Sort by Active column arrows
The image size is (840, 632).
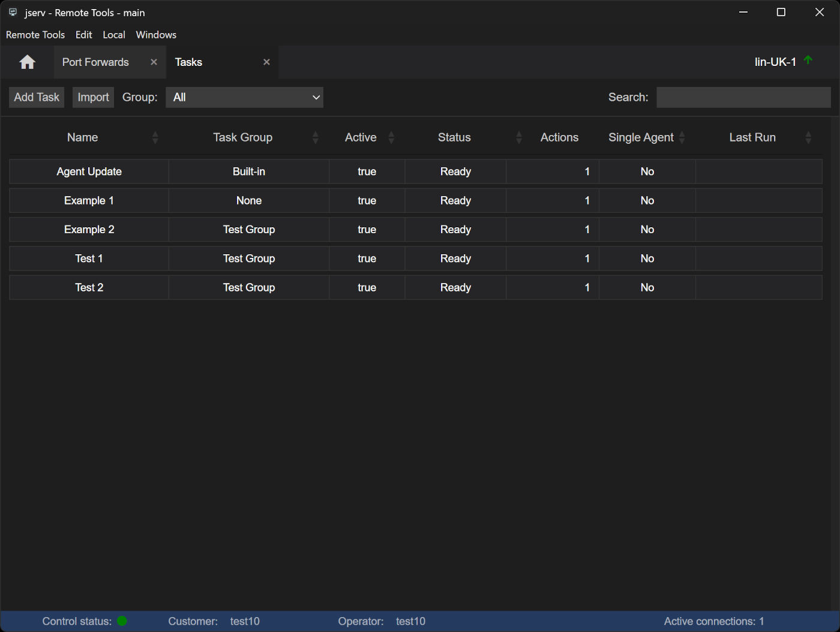coord(391,138)
